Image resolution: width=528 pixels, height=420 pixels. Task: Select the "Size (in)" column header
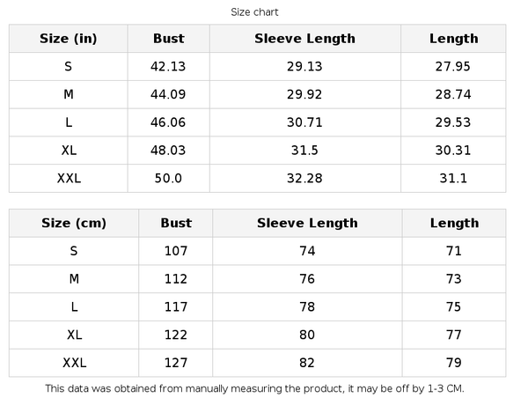click(69, 39)
